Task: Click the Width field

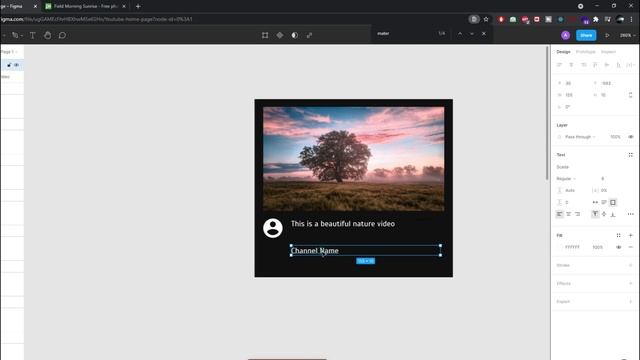Action: click(573, 95)
